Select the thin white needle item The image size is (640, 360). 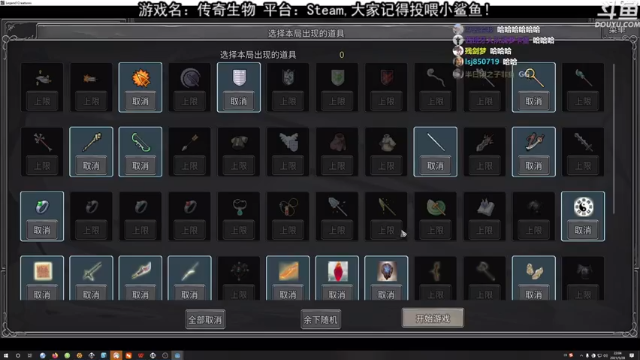point(436,142)
